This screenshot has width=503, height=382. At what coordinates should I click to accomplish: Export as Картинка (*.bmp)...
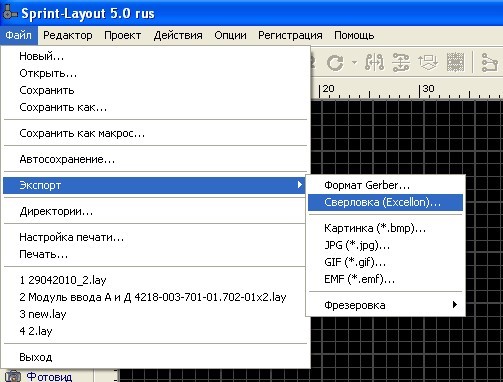(385, 228)
